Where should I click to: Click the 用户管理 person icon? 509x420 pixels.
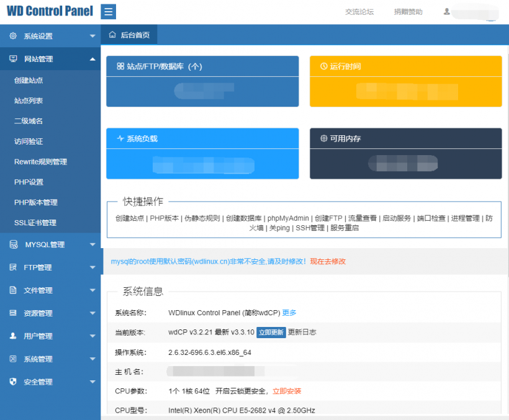pyautogui.click(x=13, y=336)
